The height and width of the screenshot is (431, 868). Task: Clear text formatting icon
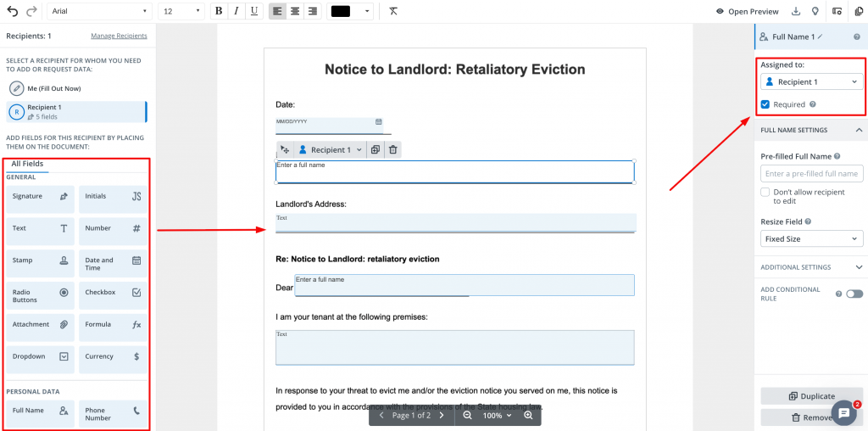[x=393, y=11]
